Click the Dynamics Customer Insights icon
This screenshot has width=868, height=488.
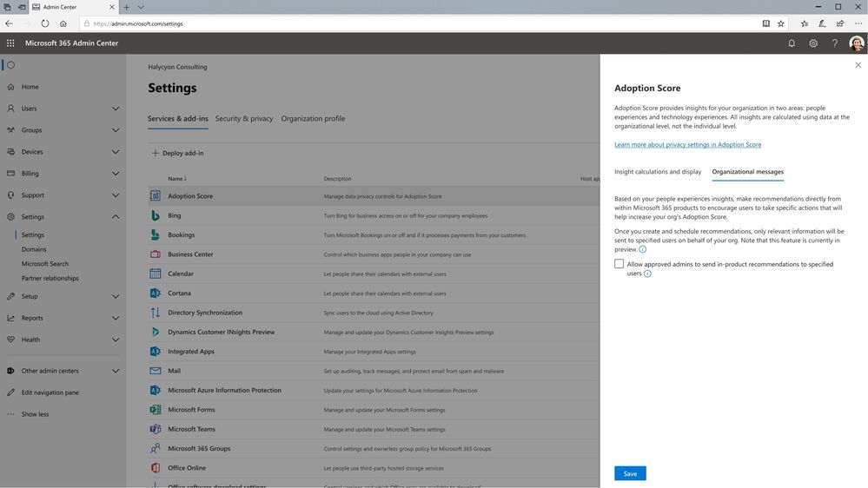(156, 332)
